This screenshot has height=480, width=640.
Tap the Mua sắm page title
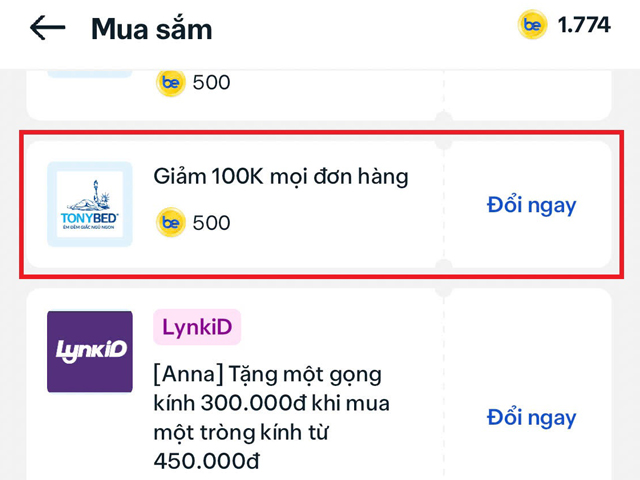pyautogui.click(x=152, y=29)
